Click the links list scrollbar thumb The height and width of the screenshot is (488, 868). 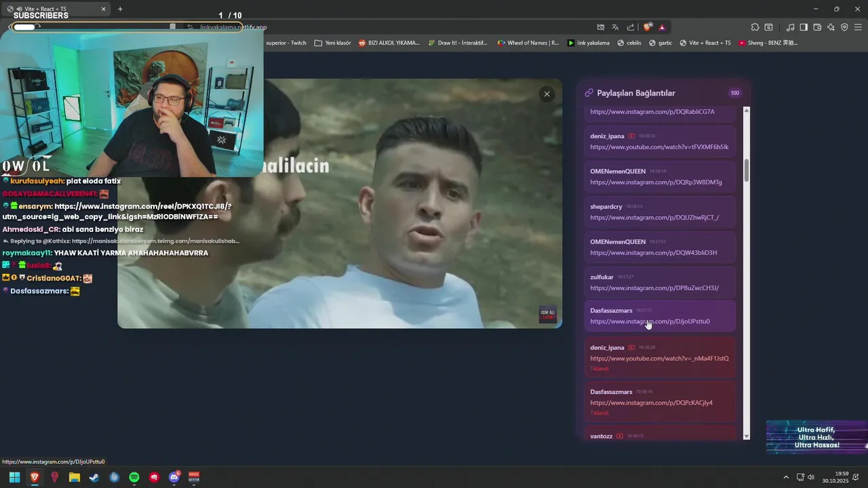click(x=747, y=170)
